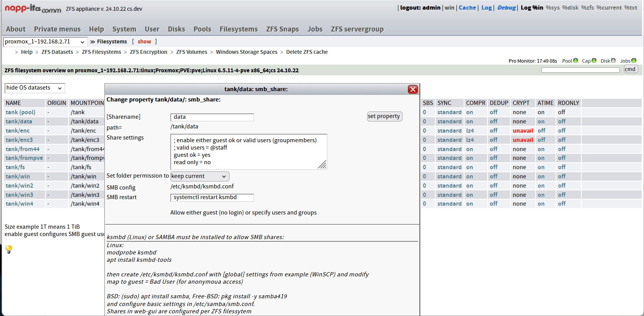The width and height of the screenshot is (644, 316).
Task: Click the Sharename input field containing data
Action: (212, 117)
